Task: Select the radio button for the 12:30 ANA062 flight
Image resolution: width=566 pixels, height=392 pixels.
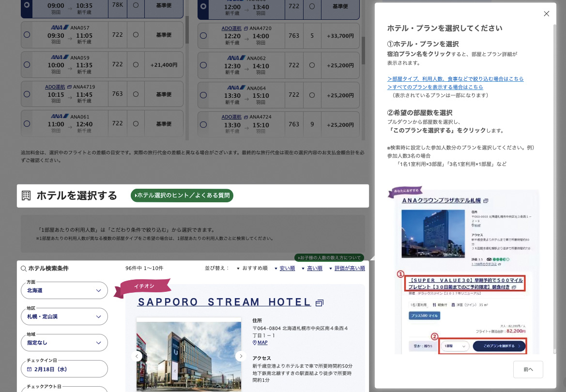Action: 203,65
